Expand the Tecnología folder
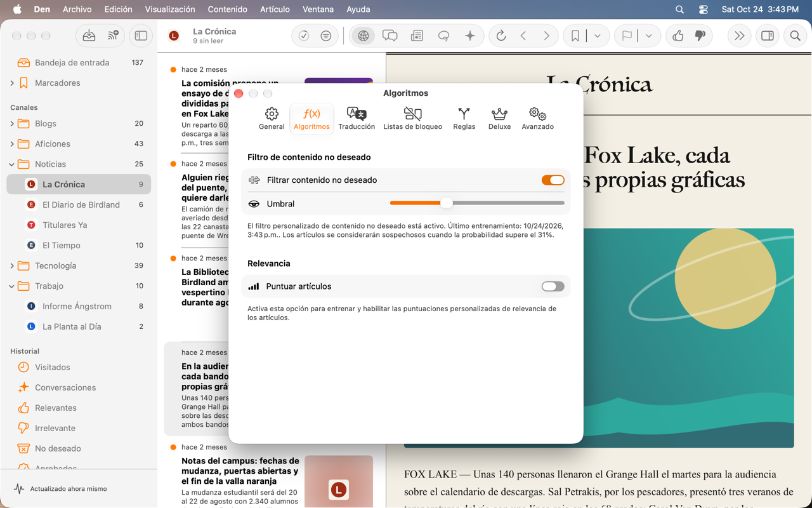The width and height of the screenshot is (812, 508). coord(12,266)
